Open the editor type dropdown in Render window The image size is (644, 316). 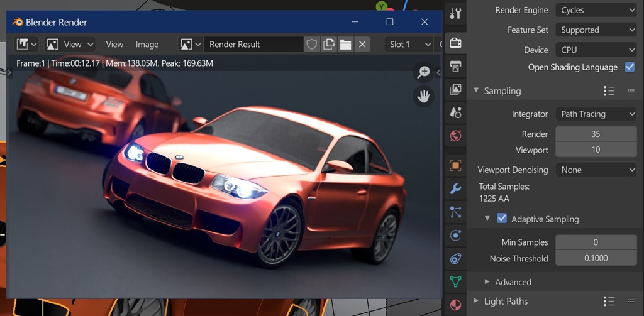[26, 45]
